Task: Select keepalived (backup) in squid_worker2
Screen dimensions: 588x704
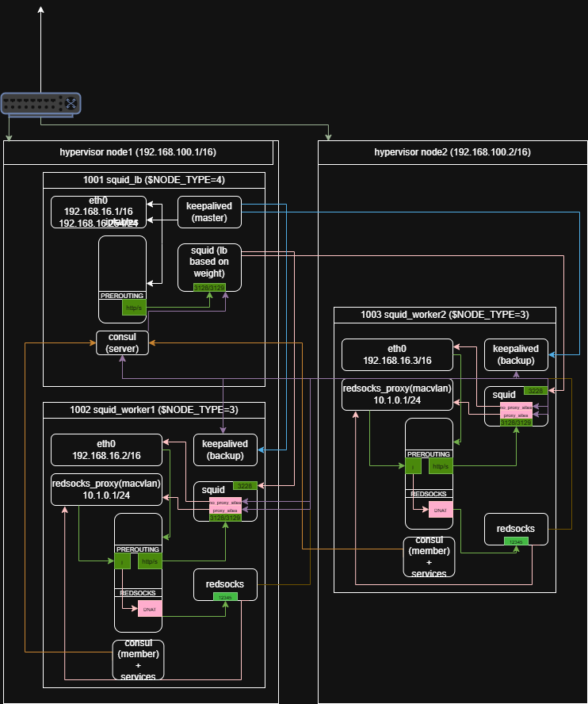Action: 516,354
